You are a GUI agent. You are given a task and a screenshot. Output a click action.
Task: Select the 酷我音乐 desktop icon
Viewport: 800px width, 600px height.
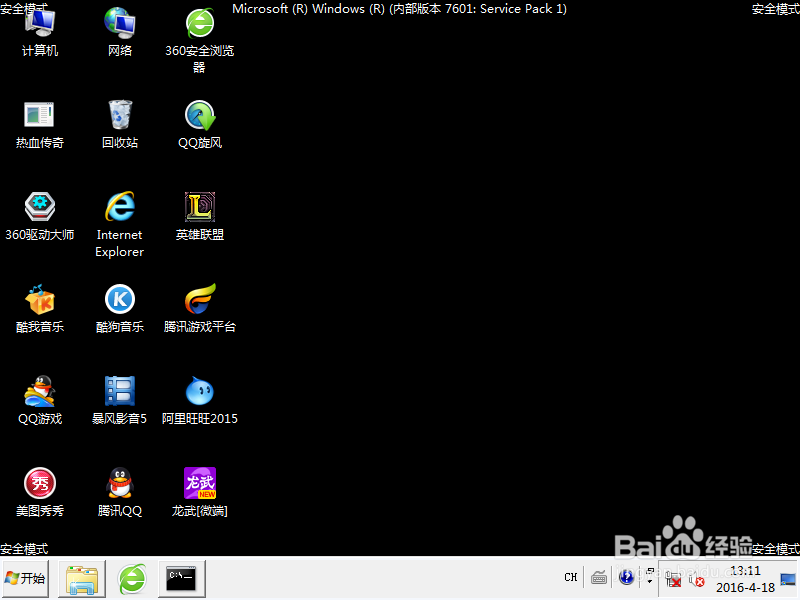(x=40, y=309)
